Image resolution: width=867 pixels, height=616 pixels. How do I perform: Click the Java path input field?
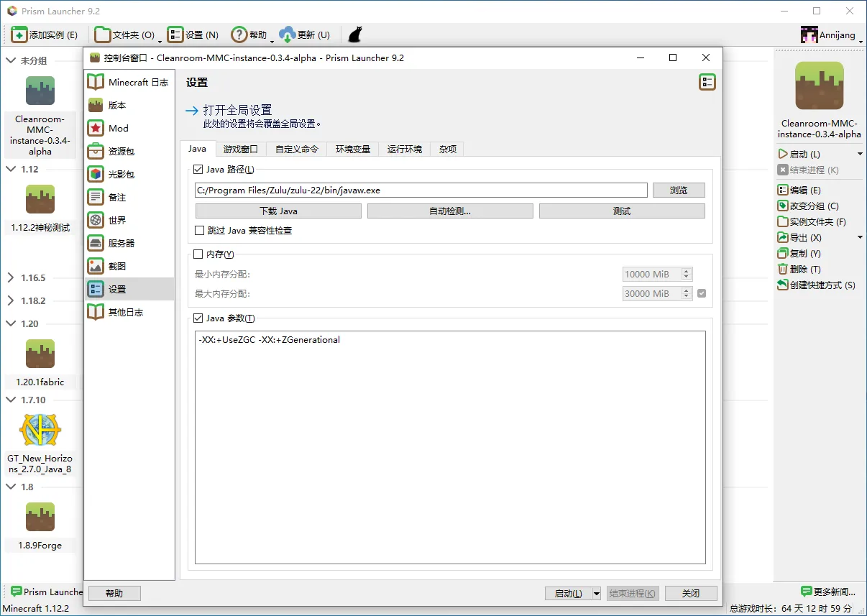pos(421,190)
